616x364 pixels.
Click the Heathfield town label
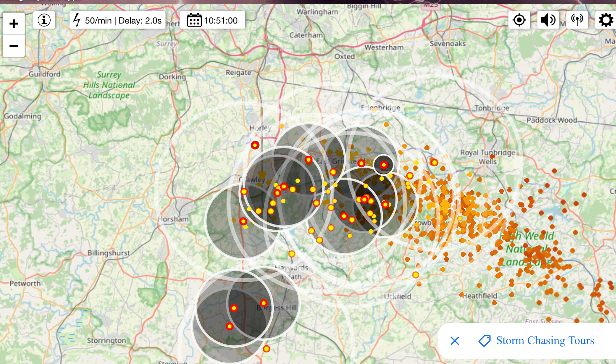click(x=480, y=296)
